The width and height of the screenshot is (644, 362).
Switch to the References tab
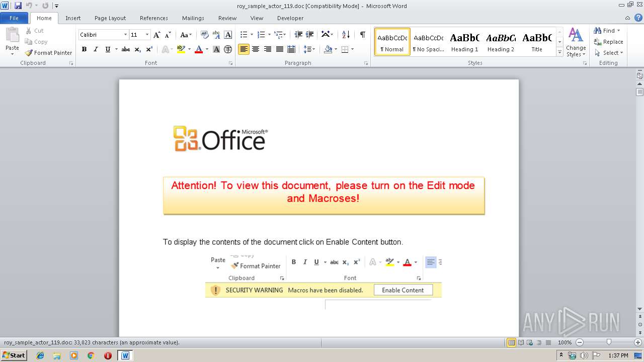pos(154,18)
